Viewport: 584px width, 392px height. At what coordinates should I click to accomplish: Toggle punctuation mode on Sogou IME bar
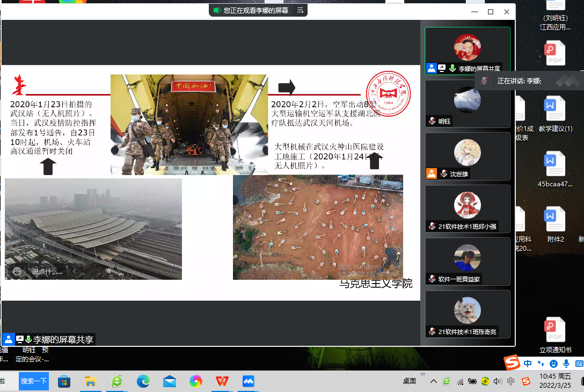pyautogui.click(x=541, y=364)
